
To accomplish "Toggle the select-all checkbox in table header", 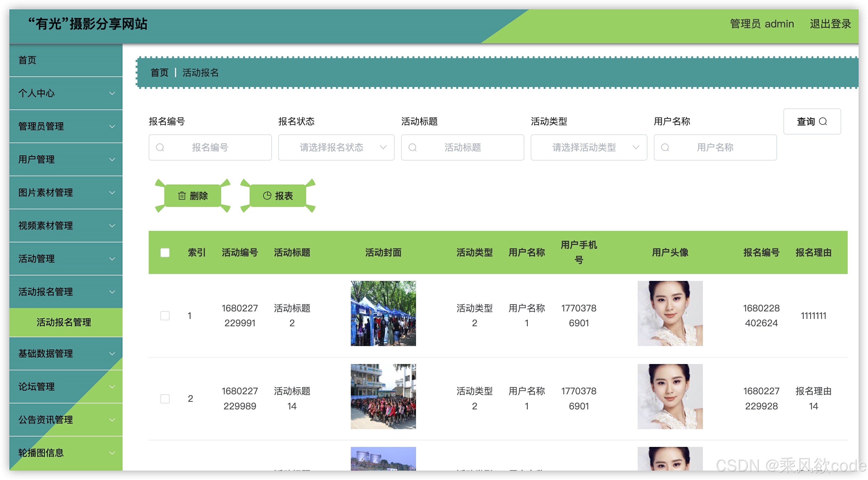I will pyautogui.click(x=165, y=253).
